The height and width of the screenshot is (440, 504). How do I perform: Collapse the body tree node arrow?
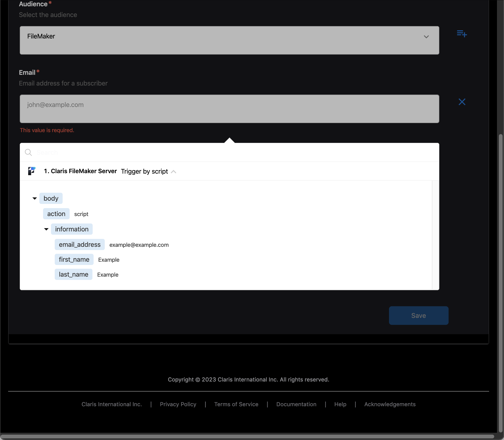(35, 198)
